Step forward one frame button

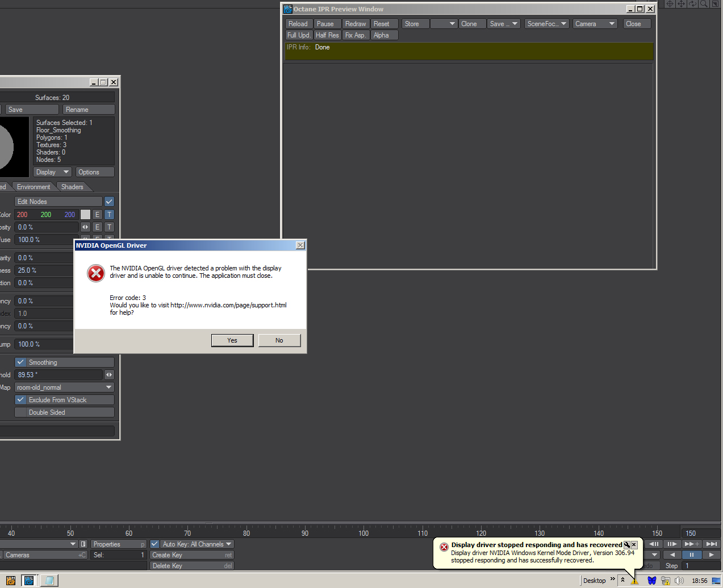click(672, 544)
